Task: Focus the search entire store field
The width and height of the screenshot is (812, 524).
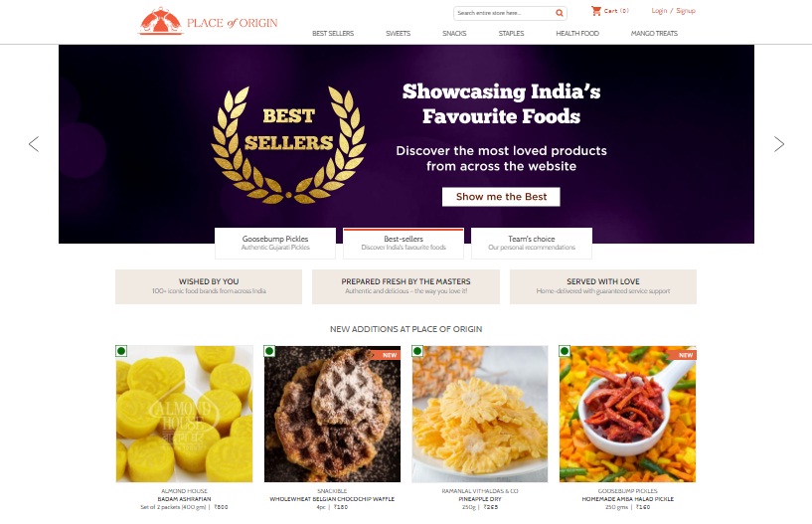Action: [504, 13]
